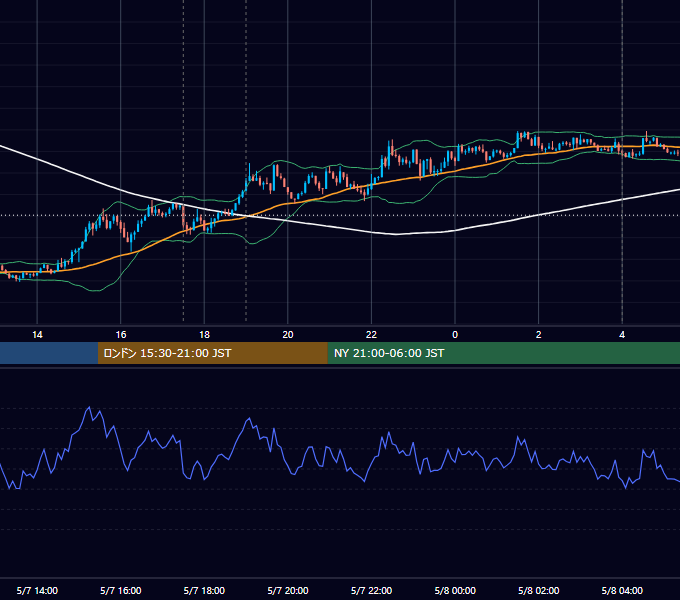Click the NY 21:00-06:00 JST session bar
The height and width of the screenshot is (600, 680).
pyautogui.click(x=503, y=353)
